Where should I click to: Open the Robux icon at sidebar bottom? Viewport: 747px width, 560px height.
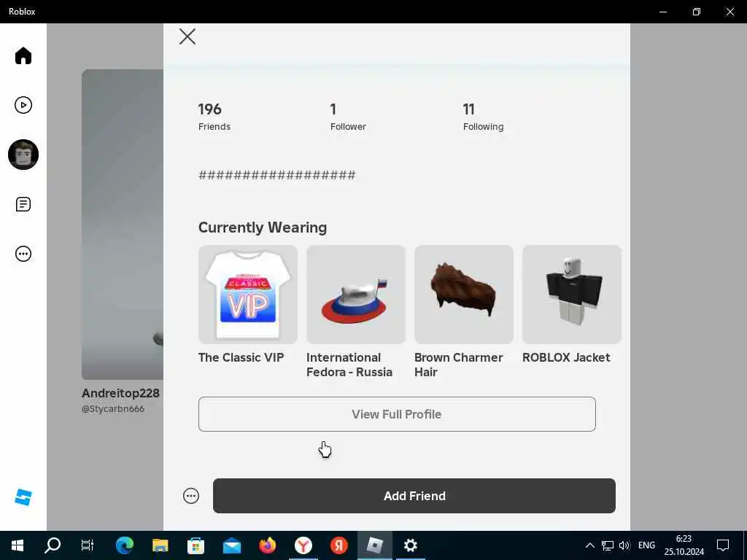point(23,497)
